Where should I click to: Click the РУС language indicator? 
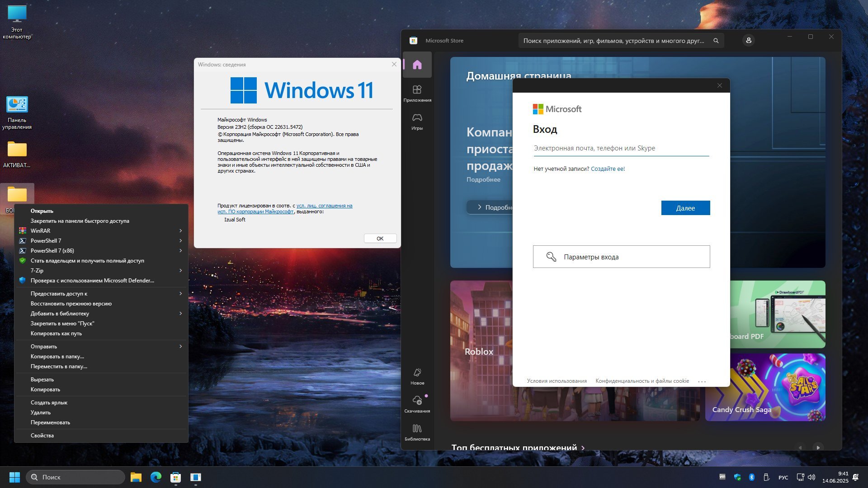[x=783, y=478]
